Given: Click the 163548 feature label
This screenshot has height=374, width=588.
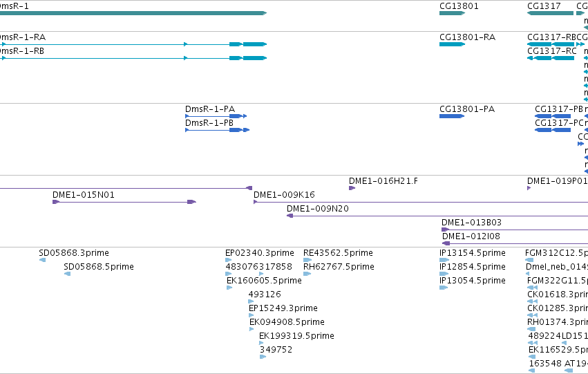Looking at the screenshot, I should (x=545, y=364).
